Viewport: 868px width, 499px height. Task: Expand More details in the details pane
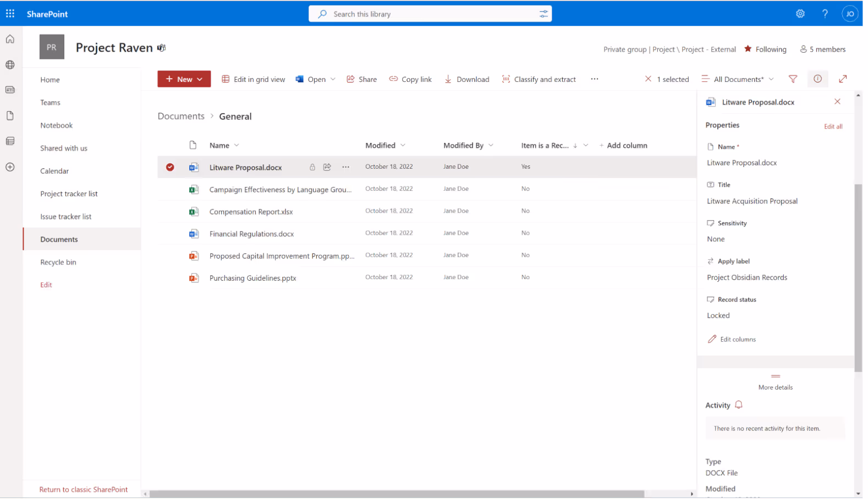[x=775, y=382]
